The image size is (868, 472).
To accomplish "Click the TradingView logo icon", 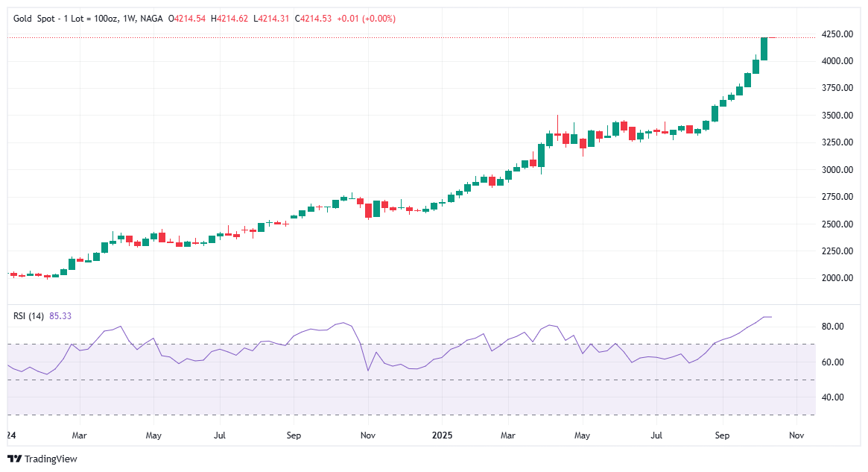I will (15, 459).
